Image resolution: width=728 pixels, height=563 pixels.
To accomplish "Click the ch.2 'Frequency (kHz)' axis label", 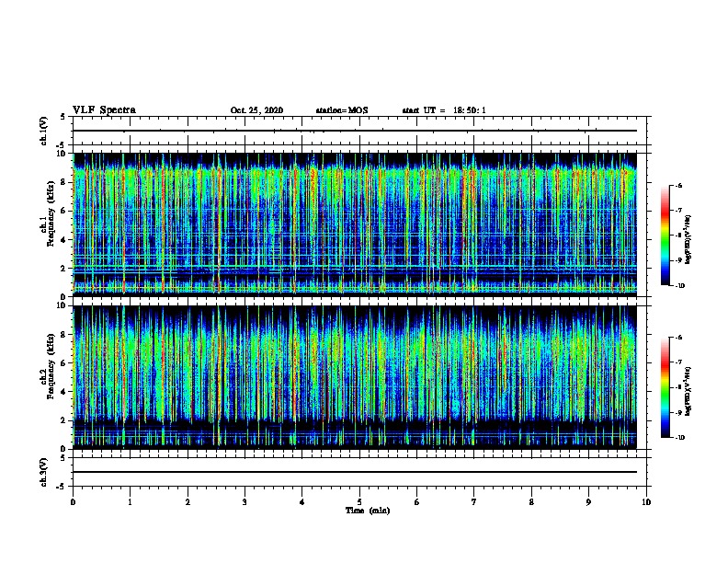I will tap(51, 366).
